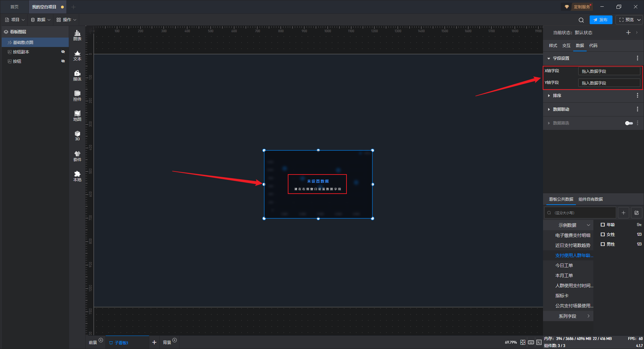Click the 预览 preview button
This screenshot has height=349, width=644.
click(x=626, y=20)
